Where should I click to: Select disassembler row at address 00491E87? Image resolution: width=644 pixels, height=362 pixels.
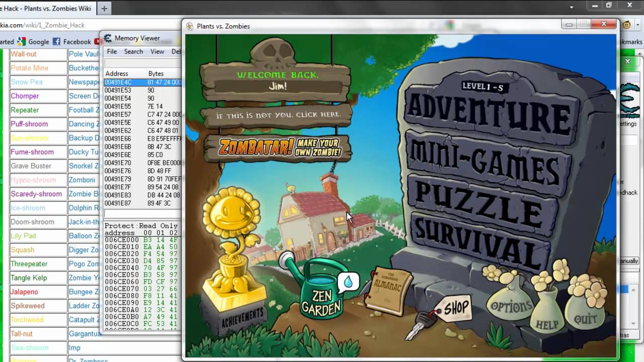pyautogui.click(x=142, y=203)
